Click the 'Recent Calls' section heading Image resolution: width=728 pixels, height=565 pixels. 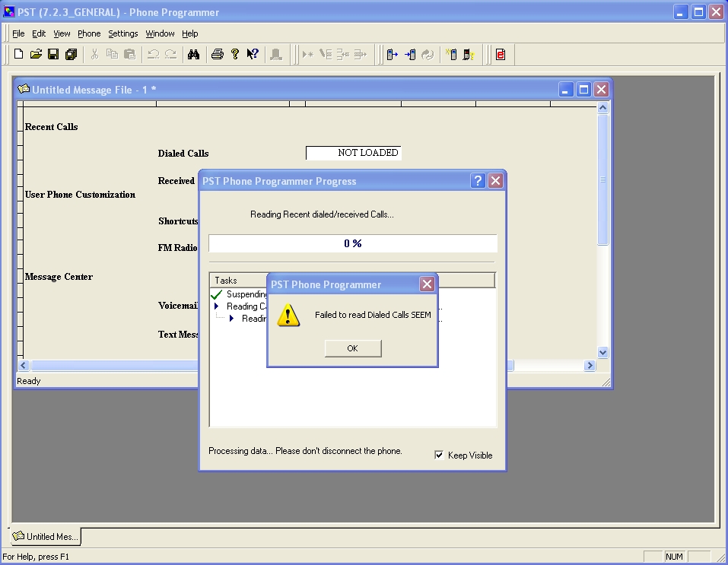coord(52,127)
